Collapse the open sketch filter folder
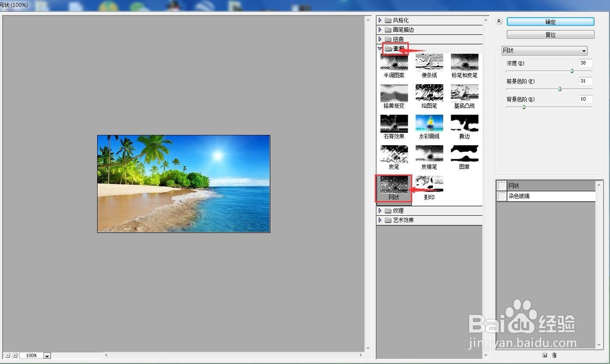The image size is (610, 364). [379, 48]
